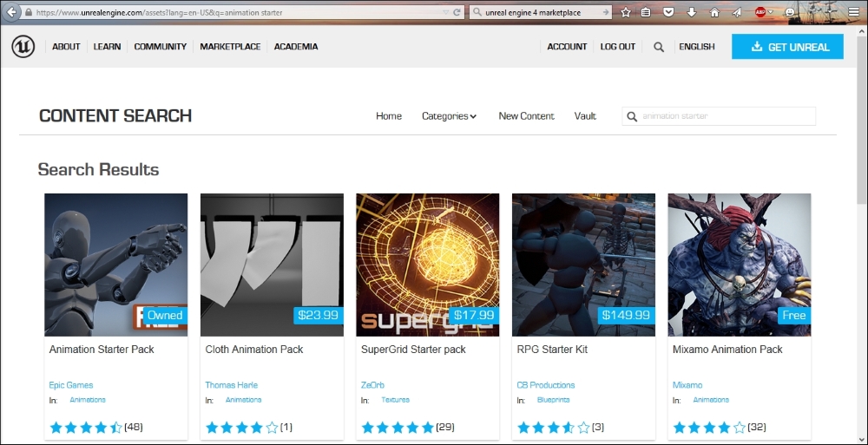Image resolution: width=868 pixels, height=445 pixels.
Task: Click star rating of Animation Starter Pack
Action: coord(86,428)
